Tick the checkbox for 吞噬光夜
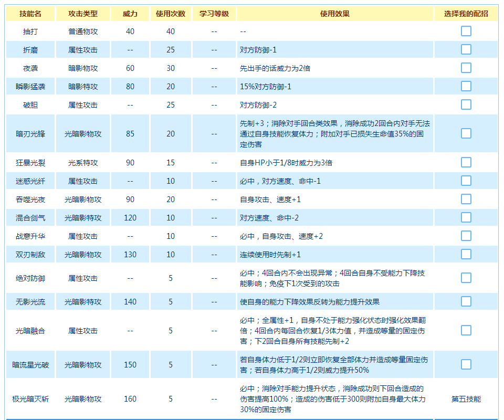504x420 pixels. point(466,199)
